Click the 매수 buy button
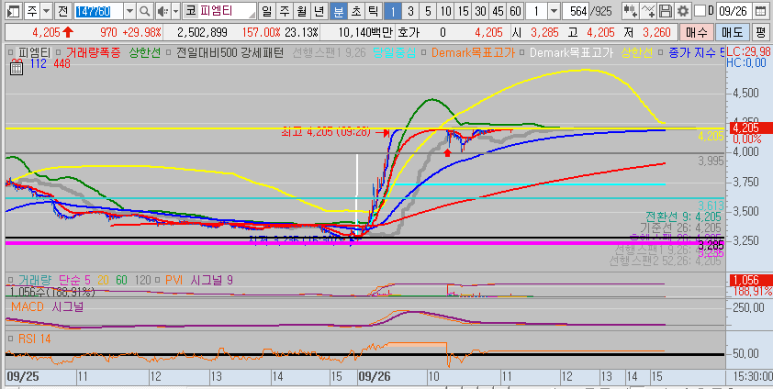The width and height of the screenshot is (773, 389). point(696,33)
